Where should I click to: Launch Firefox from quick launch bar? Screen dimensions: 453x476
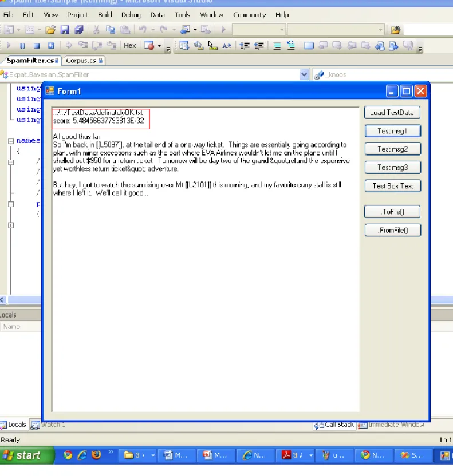pos(96,455)
